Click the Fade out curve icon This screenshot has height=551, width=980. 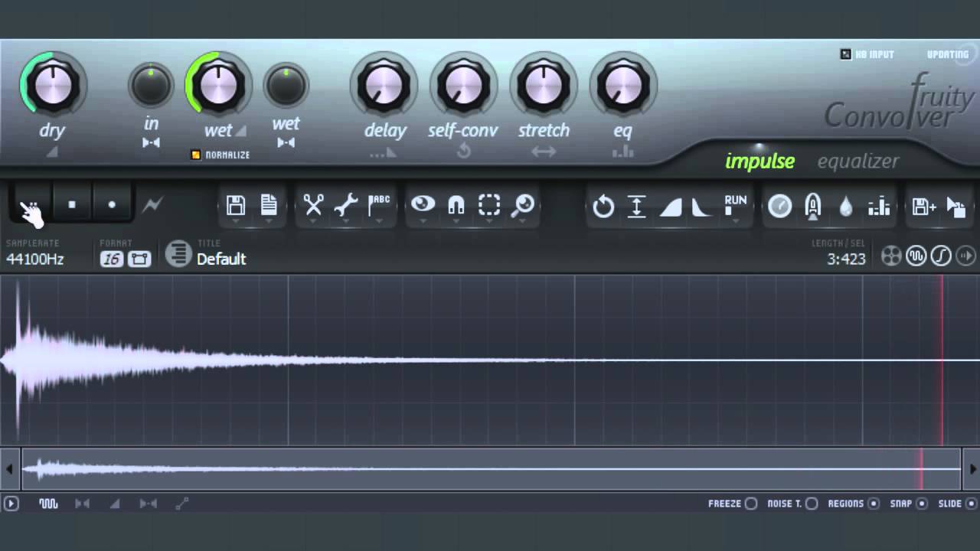702,207
